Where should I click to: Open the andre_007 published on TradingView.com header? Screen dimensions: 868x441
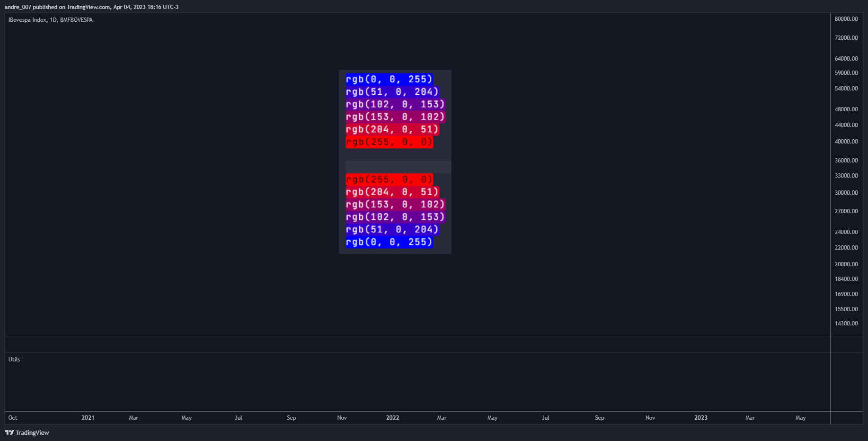tap(91, 7)
